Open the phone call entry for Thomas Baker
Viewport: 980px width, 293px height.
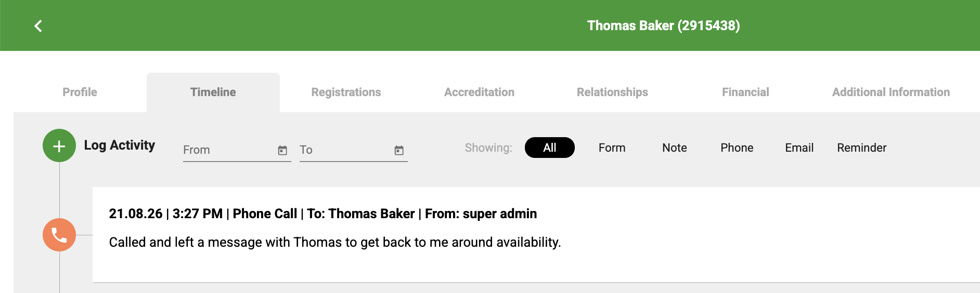pyautogui.click(x=536, y=235)
